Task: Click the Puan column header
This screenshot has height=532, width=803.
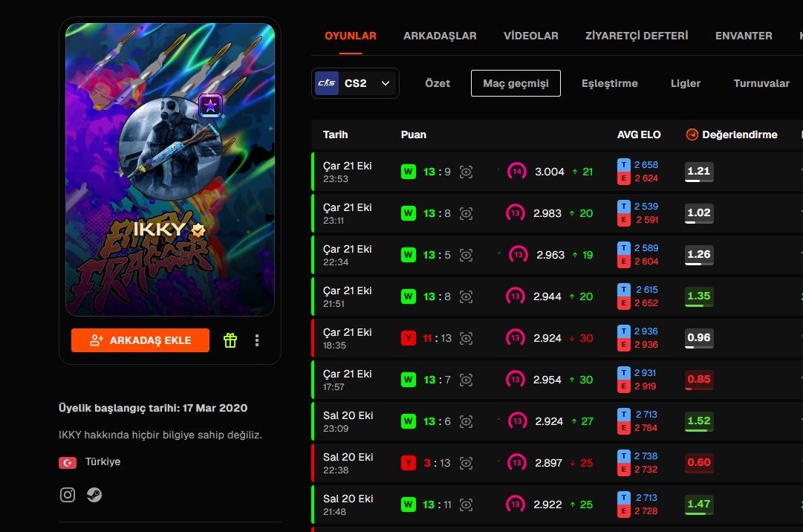Action: 413,134
